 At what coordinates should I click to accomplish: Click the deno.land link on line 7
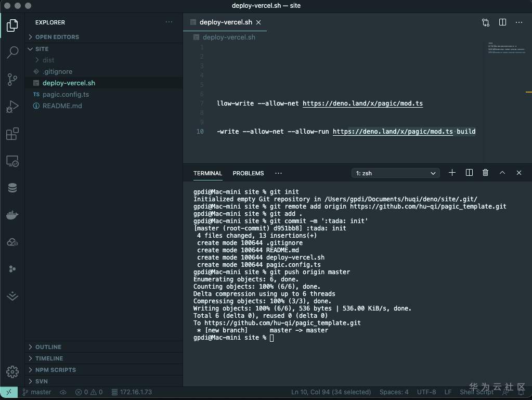click(x=362, y=104)
